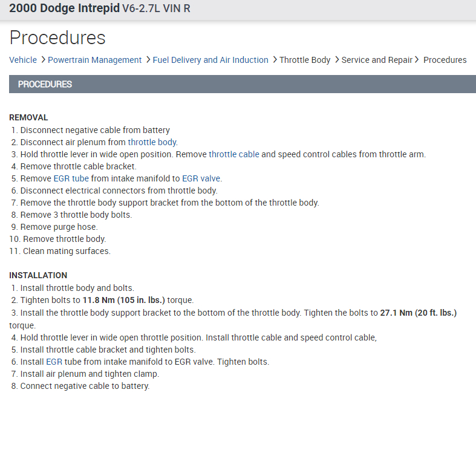This screenshot has width=476, height=453.
Task: Click the chevron right after Powertrain Management
Action: [x=148, y=60]
